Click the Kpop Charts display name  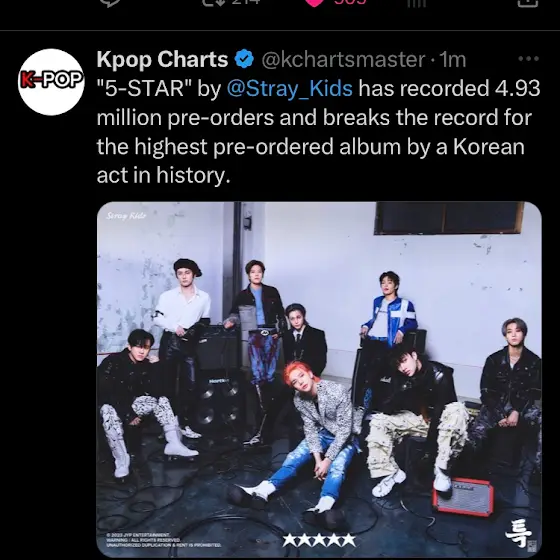(162, 59)
